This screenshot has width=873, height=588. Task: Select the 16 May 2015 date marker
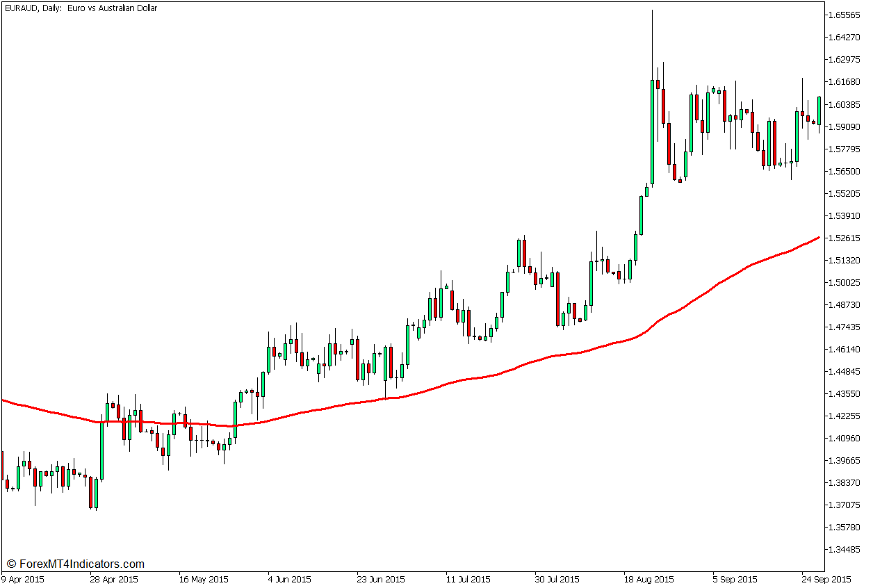pos(204,579)
